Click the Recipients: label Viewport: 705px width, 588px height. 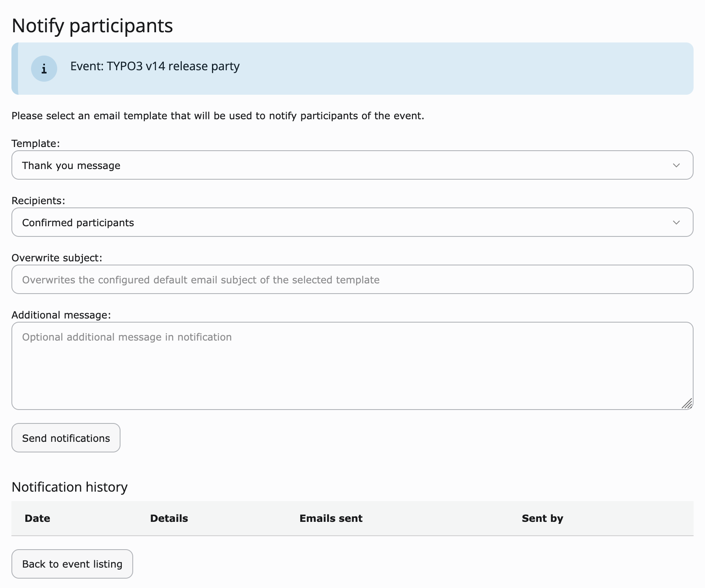pos(38,200)
